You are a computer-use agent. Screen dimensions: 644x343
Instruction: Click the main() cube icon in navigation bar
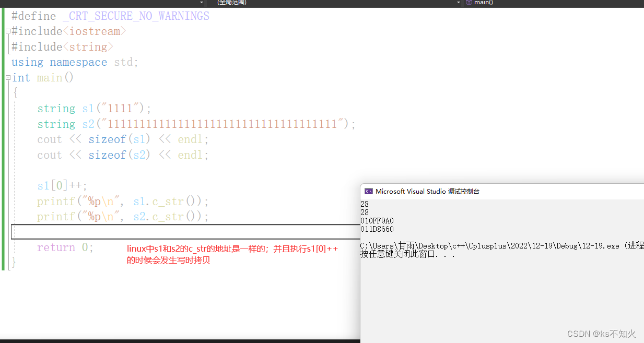(x=469, y=3)
